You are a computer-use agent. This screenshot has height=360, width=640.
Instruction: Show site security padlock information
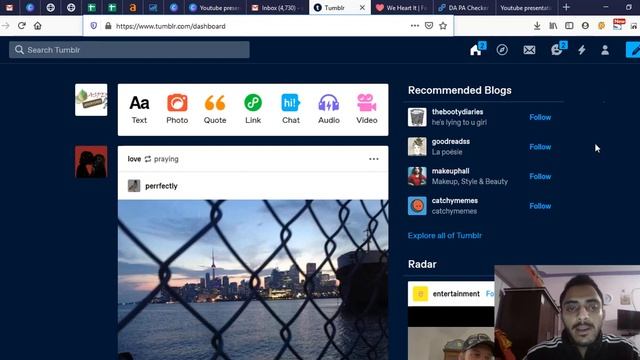tap(108, 26)
